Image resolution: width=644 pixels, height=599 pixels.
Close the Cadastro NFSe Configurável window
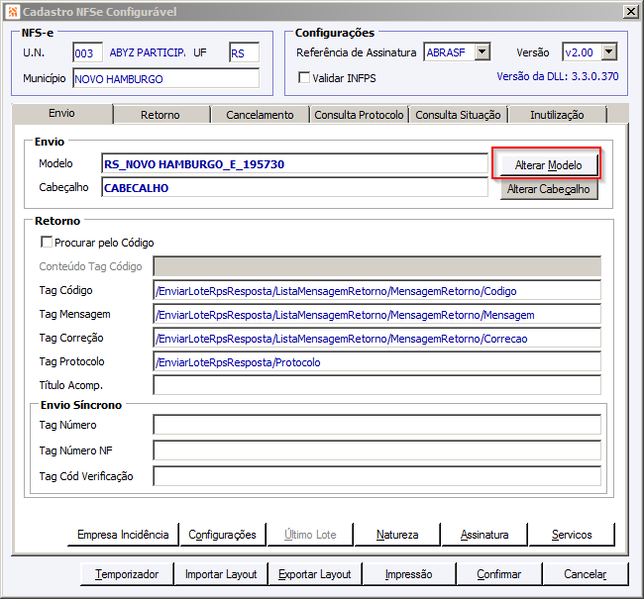[x=630, y=12]
